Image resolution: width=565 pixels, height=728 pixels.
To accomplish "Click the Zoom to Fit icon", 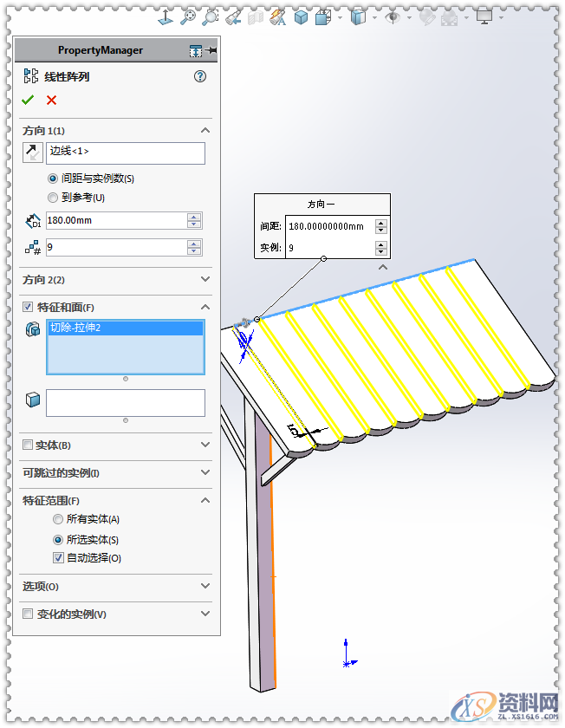I will click(188, 17).
